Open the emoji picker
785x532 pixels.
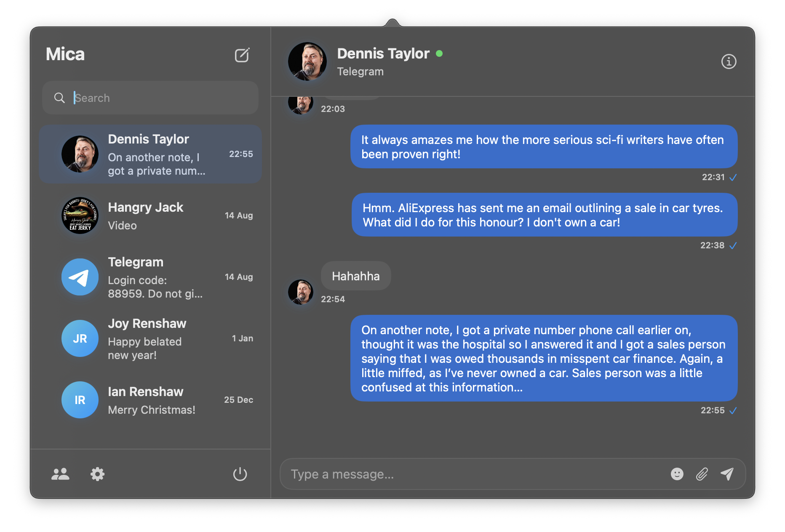(677, 474)
